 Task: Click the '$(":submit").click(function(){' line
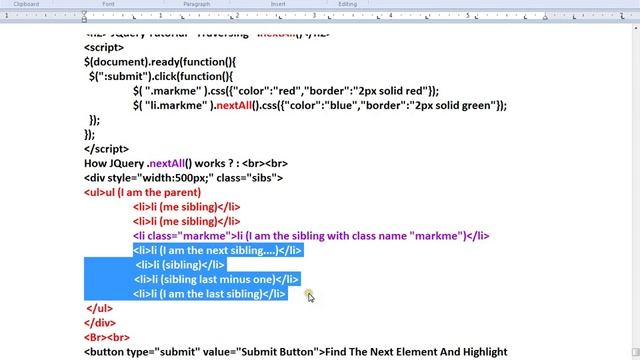(161, 76)
